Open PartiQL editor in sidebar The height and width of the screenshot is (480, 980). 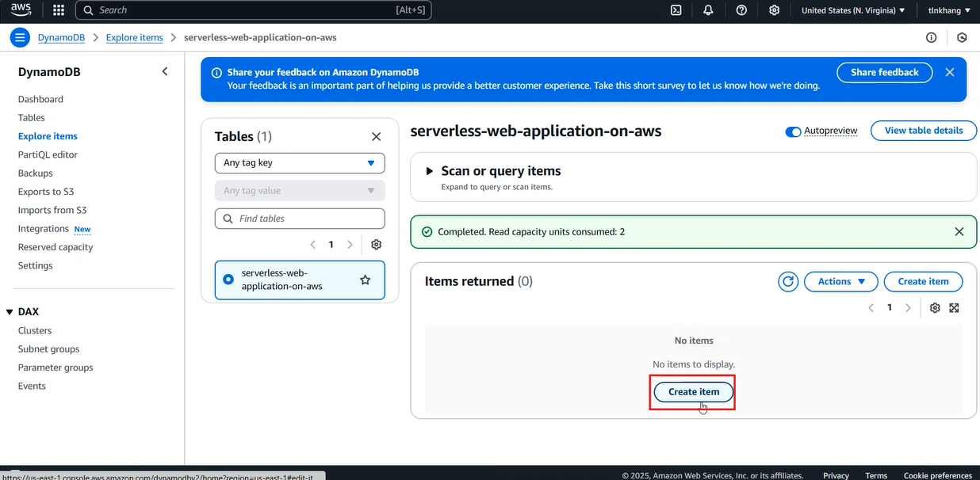coord(48,154)
